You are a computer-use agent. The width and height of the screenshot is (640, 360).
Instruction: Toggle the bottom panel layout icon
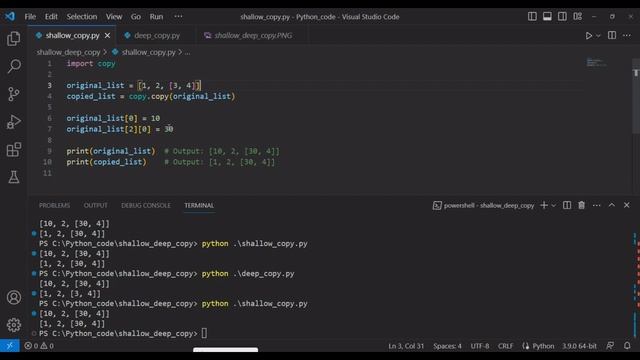(x=547, y=16)
